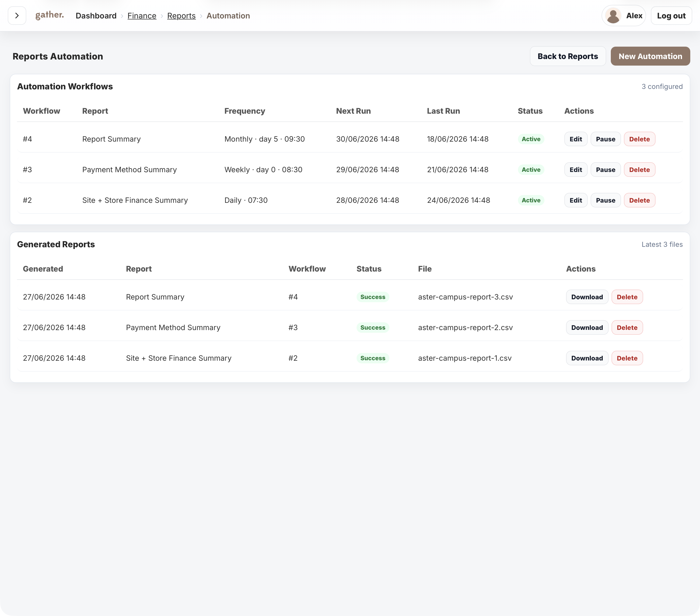
Task: Click last run '21/06/2026 14:48'
Action: [x=457, y=170]
